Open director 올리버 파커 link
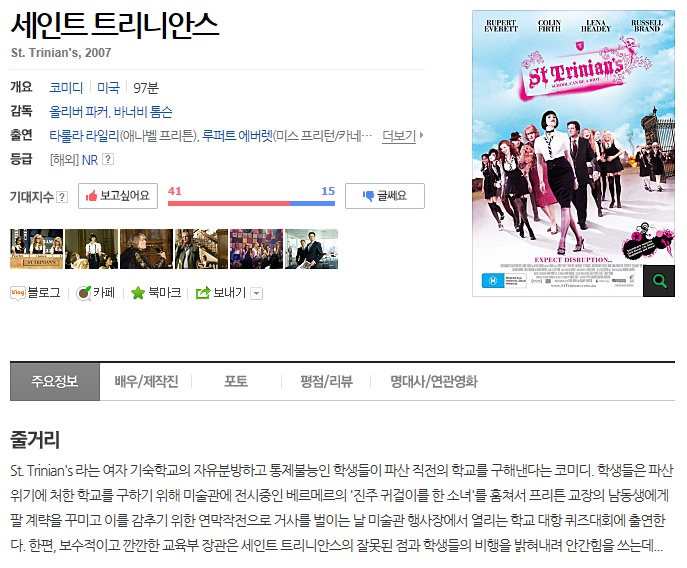Image resolution: width=687 pixels, height=568 pixels. pyautogui.click(x=78, y=112)
